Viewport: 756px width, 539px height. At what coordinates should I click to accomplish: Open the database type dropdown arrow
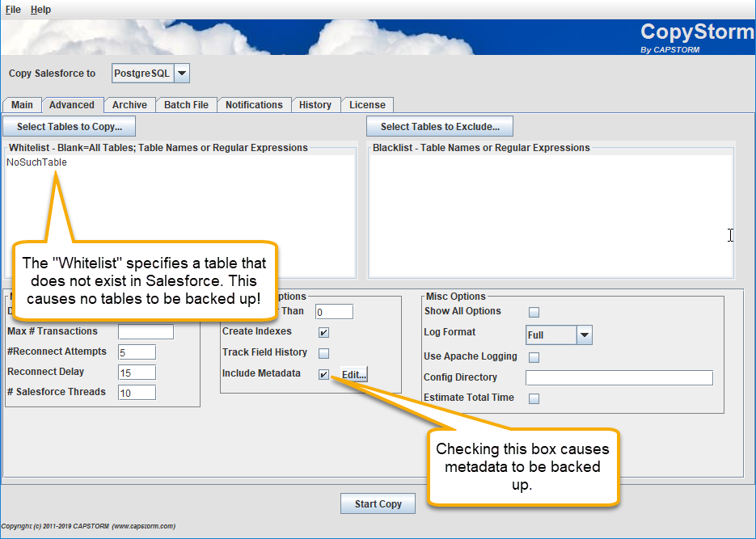tap(182, 74)
